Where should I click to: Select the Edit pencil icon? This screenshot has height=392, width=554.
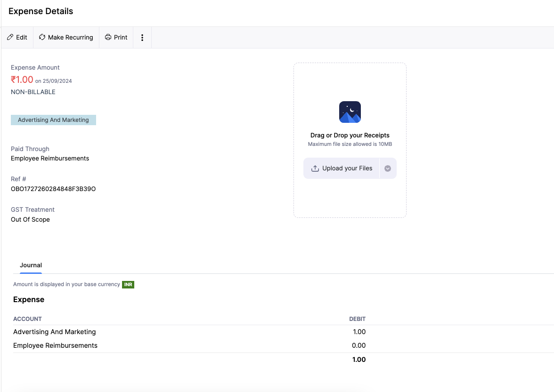tap(9, 37)
